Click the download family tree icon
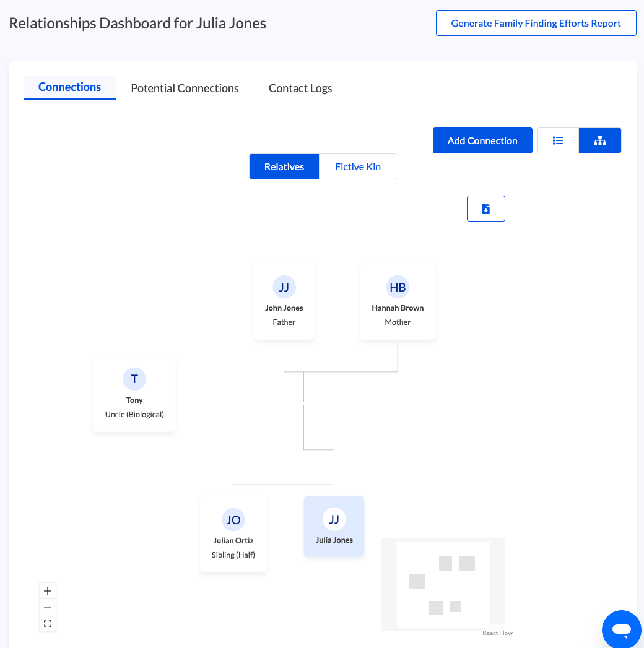The image size is (644, 648). pos(486,209)
